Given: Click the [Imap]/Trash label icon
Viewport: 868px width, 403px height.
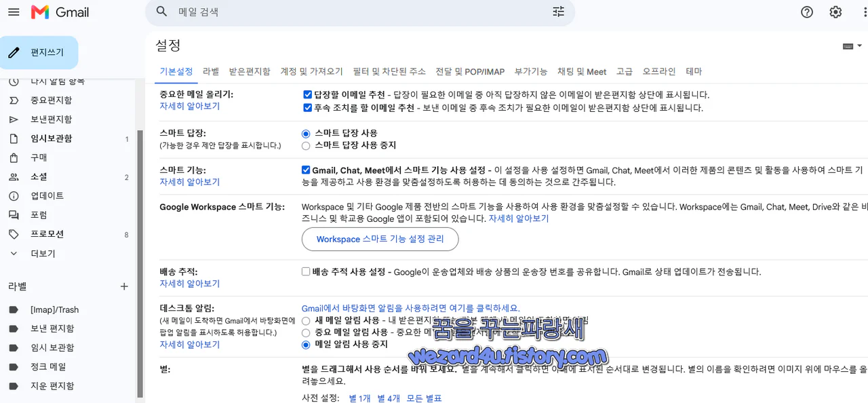Looking at the screenshot, I should click(14, 309).
